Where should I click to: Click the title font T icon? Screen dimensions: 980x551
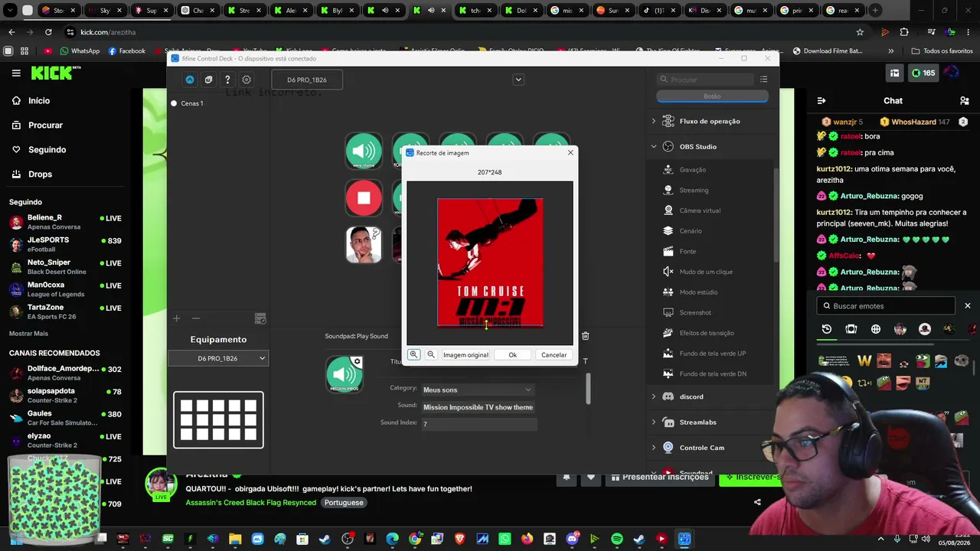pos(585,361)
